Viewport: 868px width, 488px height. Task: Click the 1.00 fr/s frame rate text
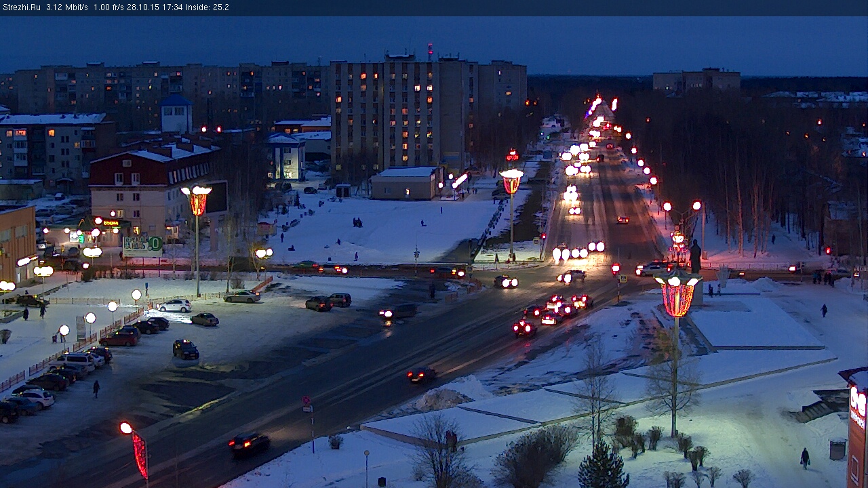(x=108, y=7)
